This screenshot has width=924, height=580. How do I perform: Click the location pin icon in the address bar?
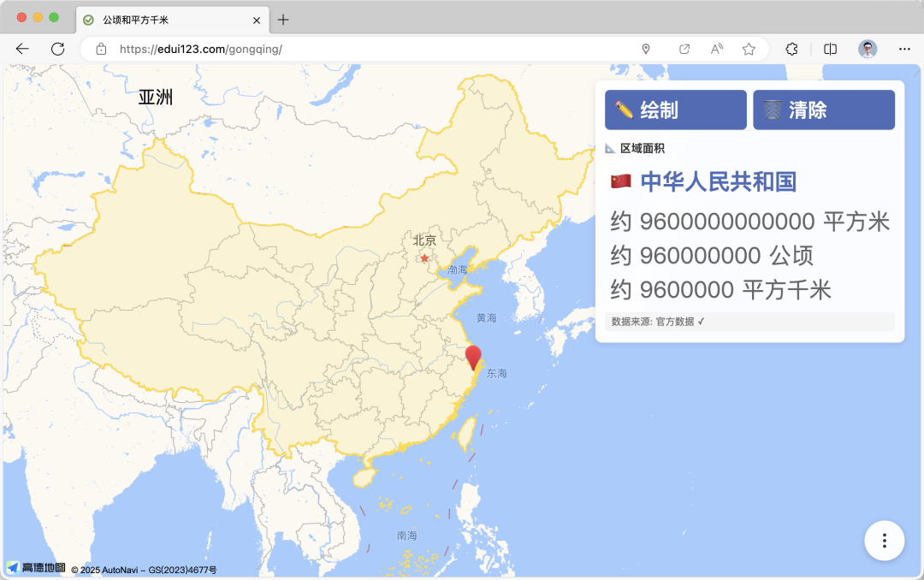[x=646, y=49]
